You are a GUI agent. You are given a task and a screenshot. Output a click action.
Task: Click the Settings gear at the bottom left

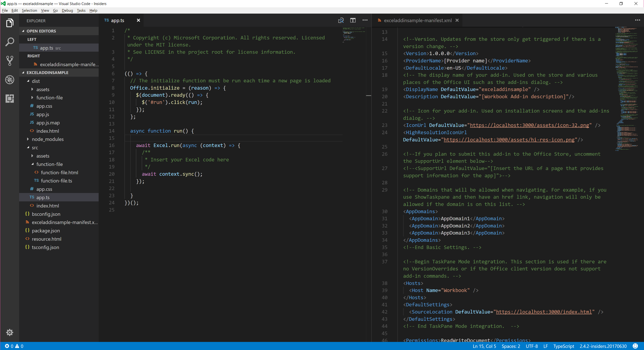[x=10, y=332]
